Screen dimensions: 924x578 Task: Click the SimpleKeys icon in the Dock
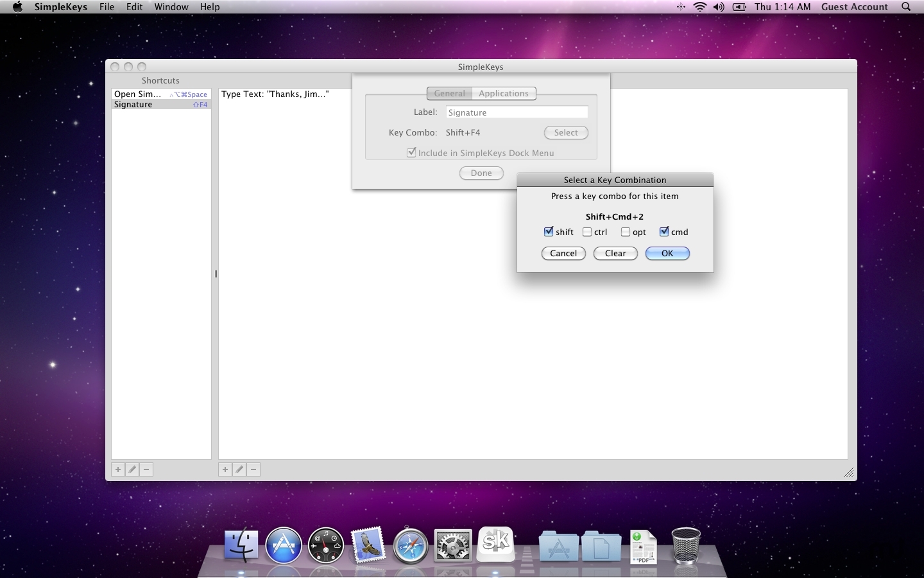point(496,543)
